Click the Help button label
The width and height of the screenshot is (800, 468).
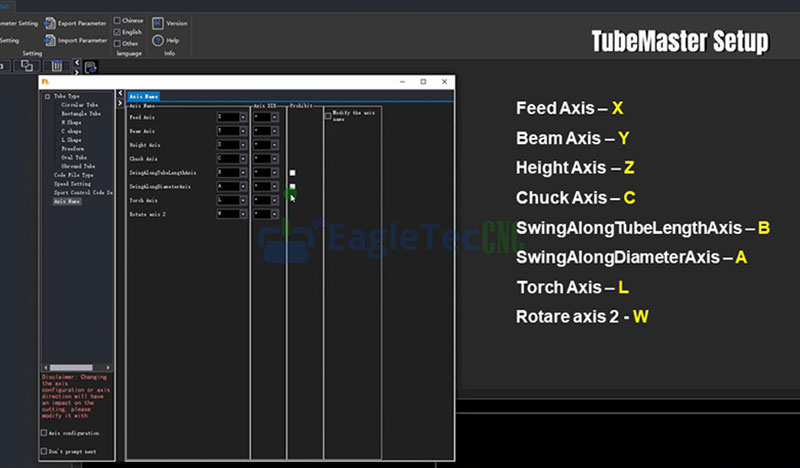tap(172, 40)
